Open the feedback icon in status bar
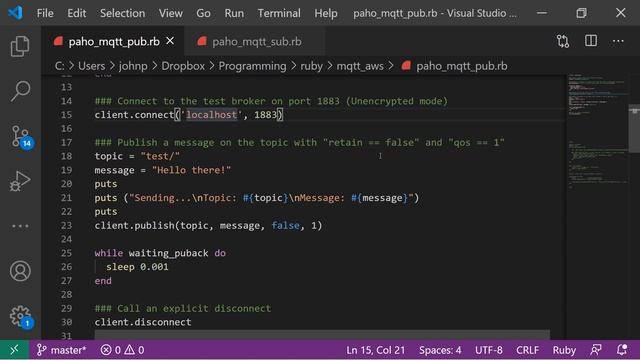Viewport: 640px width, 360px height. (596, 350)
